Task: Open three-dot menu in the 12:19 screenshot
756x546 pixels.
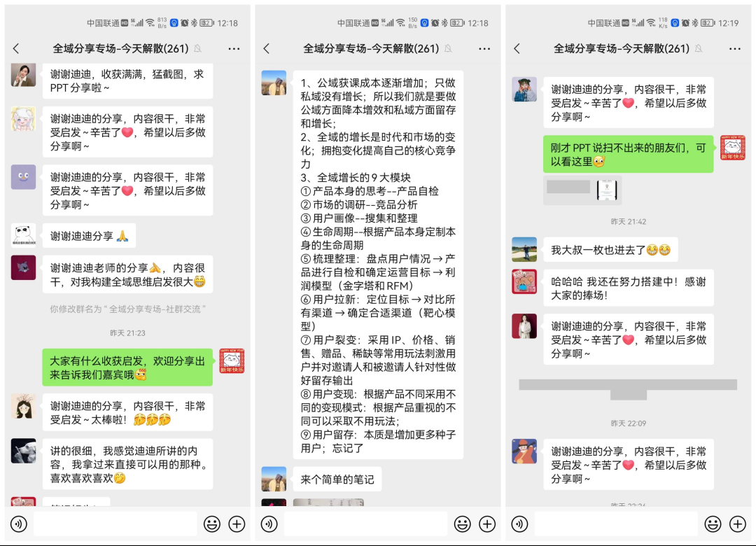Action: (735, 49)
